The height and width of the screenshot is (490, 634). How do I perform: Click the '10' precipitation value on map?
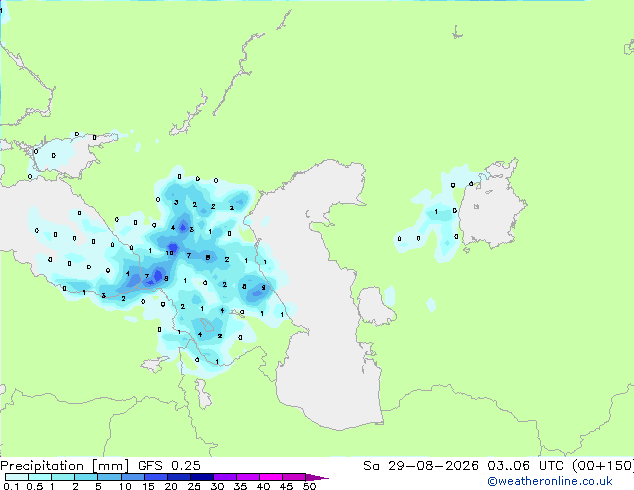click(169, 253)
